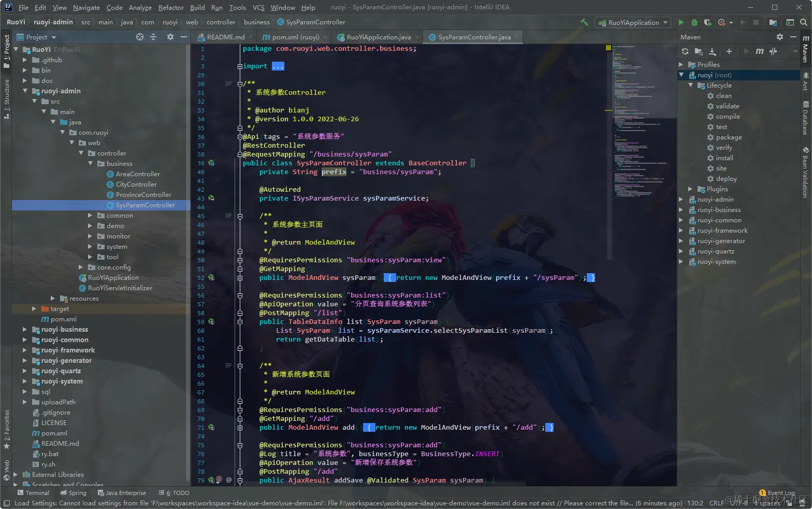Run with Coverage using the shield icon
812x509 pixels.
point(707,22)
